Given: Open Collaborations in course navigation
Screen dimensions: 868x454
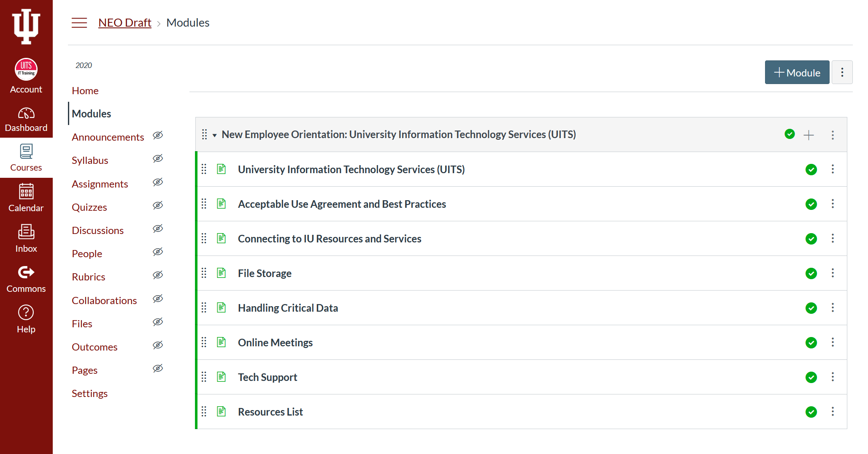Looking at the screenshot, I should pyautogui.click(x=104, y=301).
